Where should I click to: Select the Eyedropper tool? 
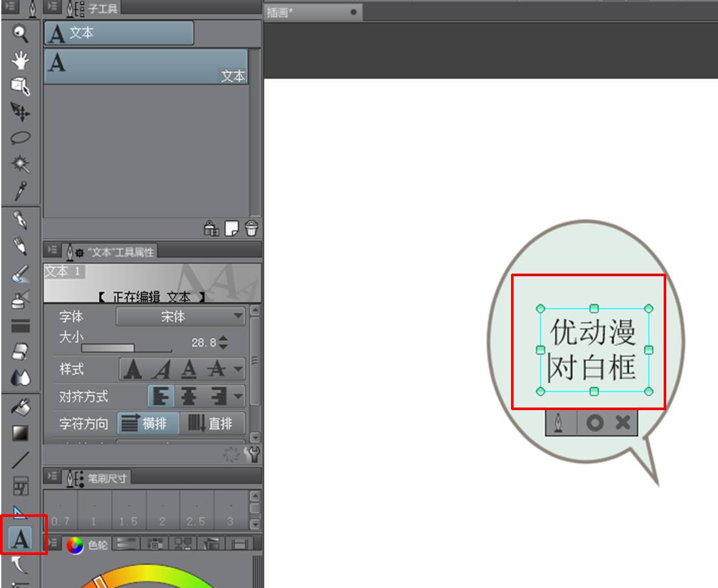21,191
